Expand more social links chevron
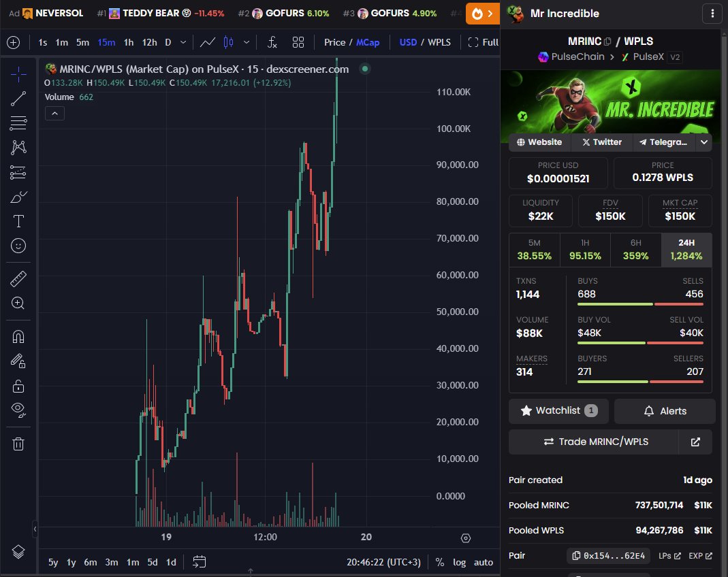This screenshot has height=577, width=728. (704, 142)
